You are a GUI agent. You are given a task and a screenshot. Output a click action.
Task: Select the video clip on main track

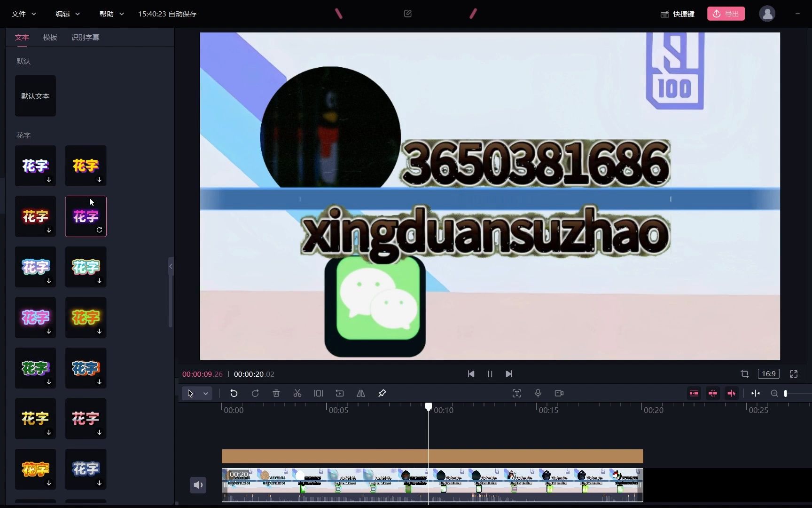[x=432, y=485]
